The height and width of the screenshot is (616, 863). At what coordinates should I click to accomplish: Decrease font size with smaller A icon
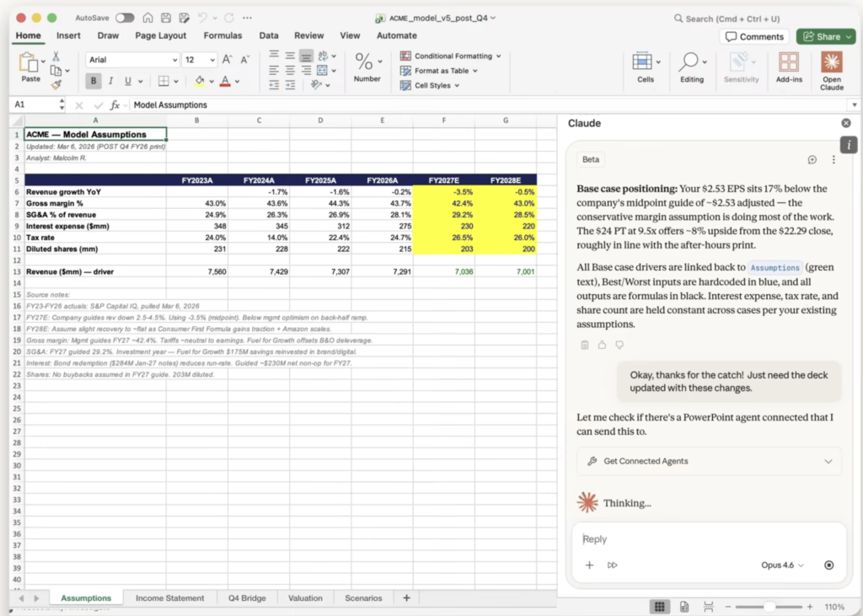click(x=245, y=60)
